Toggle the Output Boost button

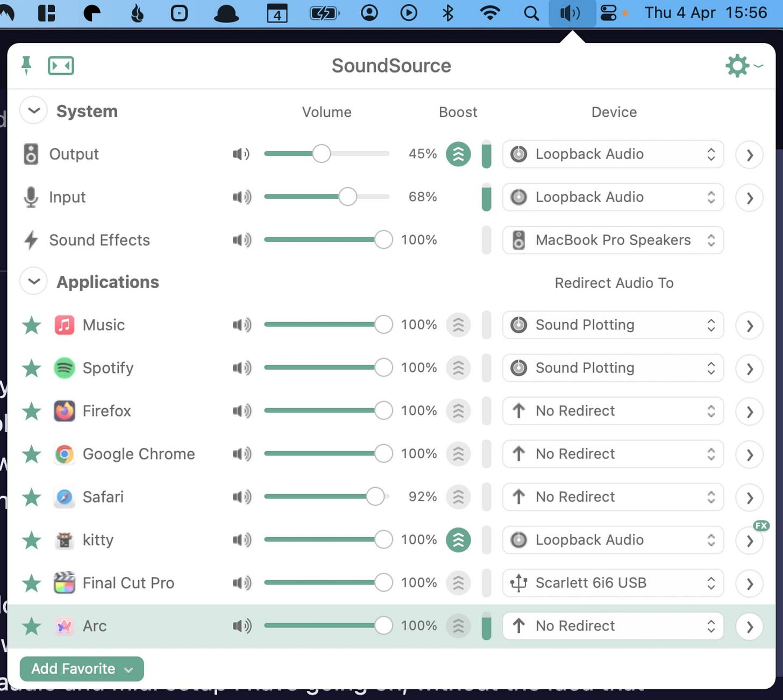pyautogui.click(x=458, y=154)
